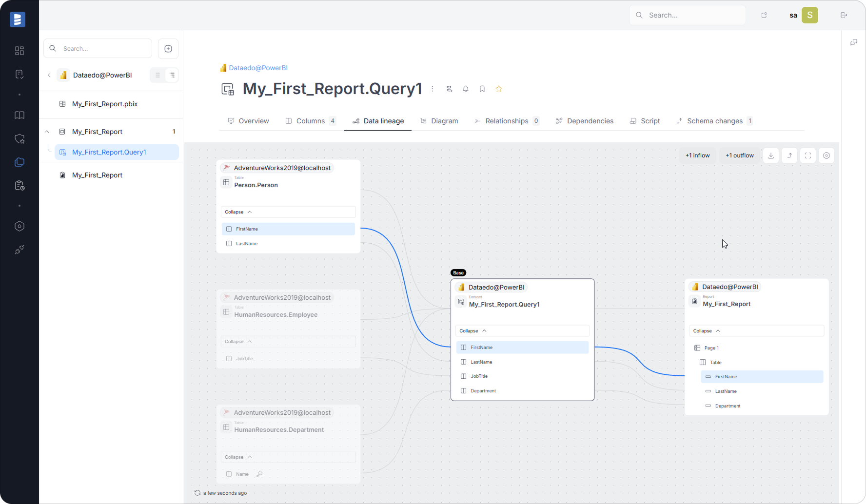Viewport: 866px width, 504px height.
Task: Click the notification bell next to the title
Action: (x=466, y=89)
